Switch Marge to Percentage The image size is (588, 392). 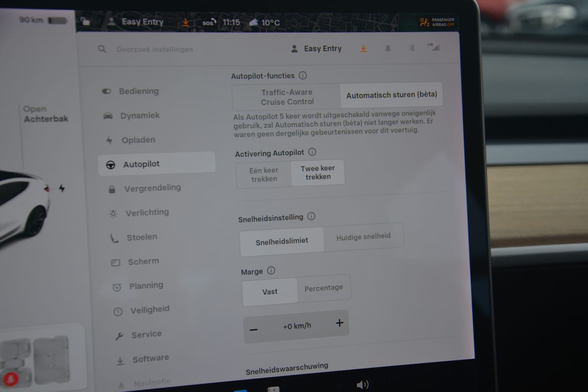coord(323,288)
